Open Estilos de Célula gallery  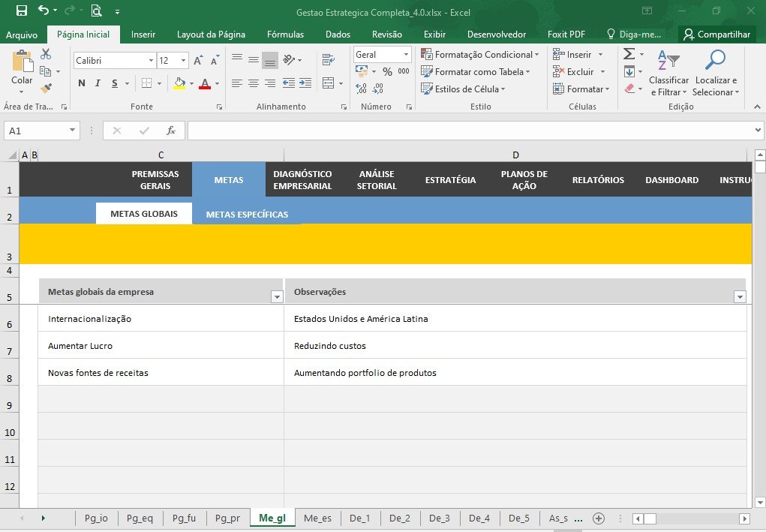pos(463,89)
